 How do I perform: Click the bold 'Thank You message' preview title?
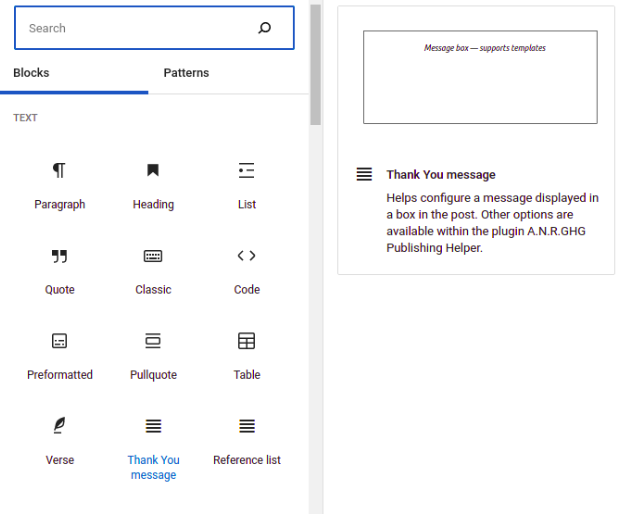441,174
